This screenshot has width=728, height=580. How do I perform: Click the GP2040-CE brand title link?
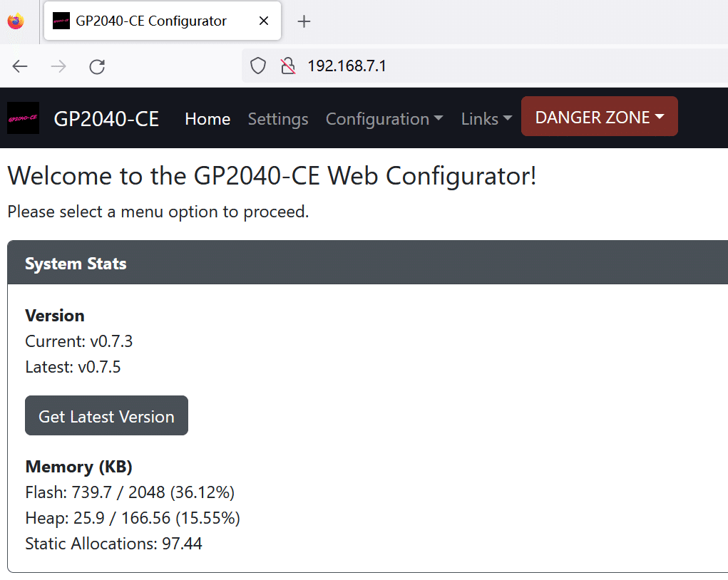coord(106,119)
